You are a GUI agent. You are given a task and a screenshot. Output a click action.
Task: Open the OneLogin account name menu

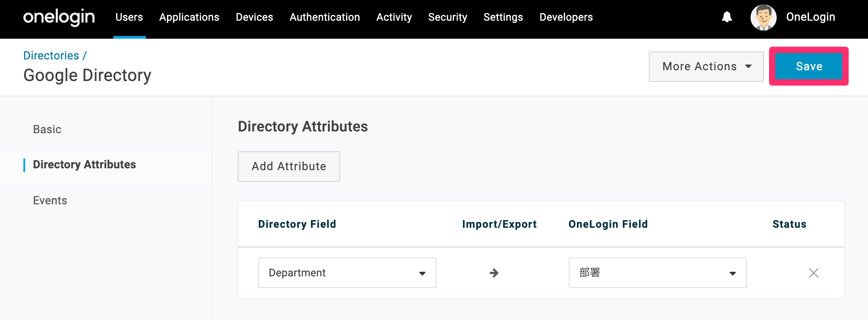[x=810, y=17]
